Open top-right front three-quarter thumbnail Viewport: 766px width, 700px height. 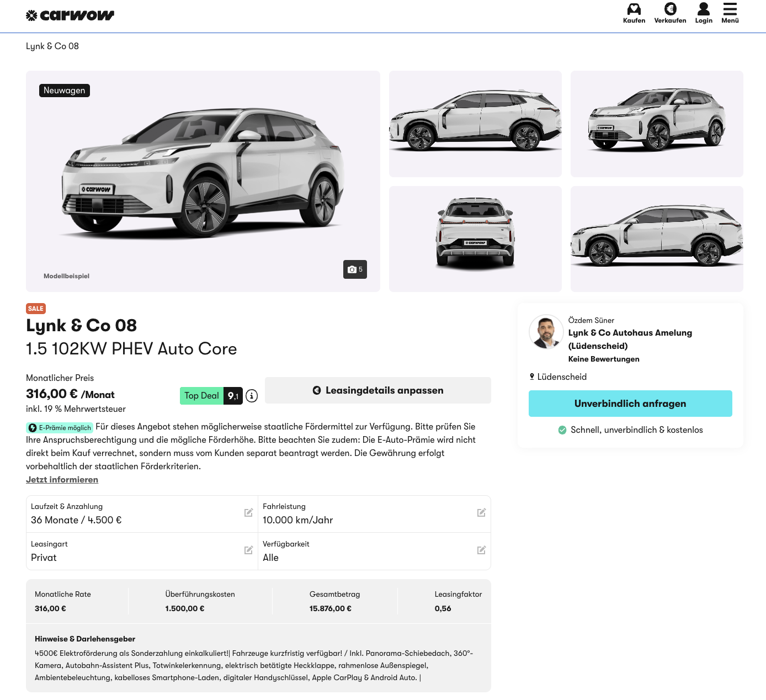(657, 124)
